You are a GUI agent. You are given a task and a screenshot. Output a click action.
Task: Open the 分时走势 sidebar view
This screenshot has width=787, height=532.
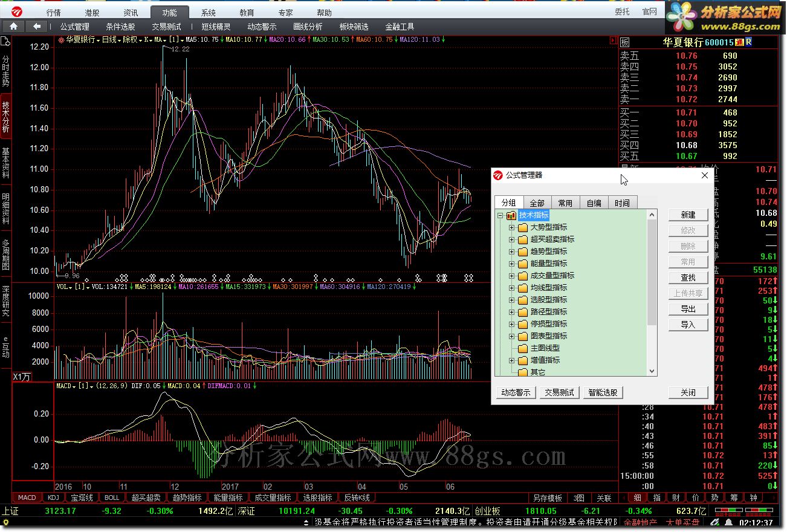click(x=5, y=71)
